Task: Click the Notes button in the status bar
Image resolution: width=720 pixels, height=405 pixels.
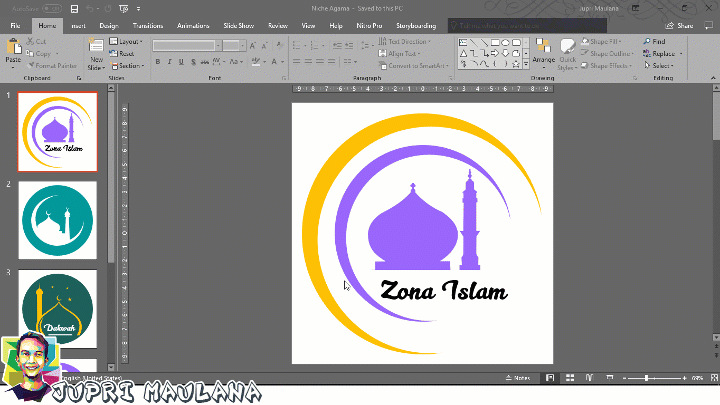Action: tap(518, 378)
